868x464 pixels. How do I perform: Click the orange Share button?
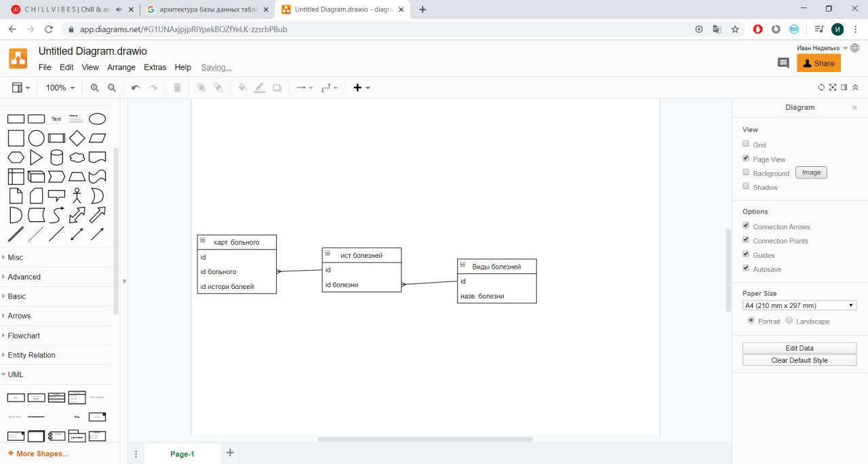(818, 63)
